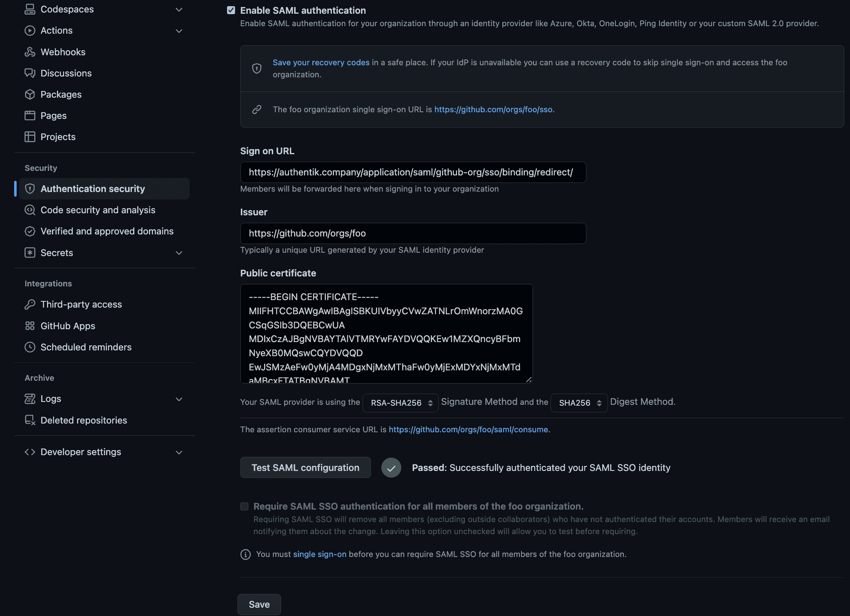Uncheck Enable SAML authentication
The width and height of the screenshot is (850, 616).
click(x=231, y=10)
